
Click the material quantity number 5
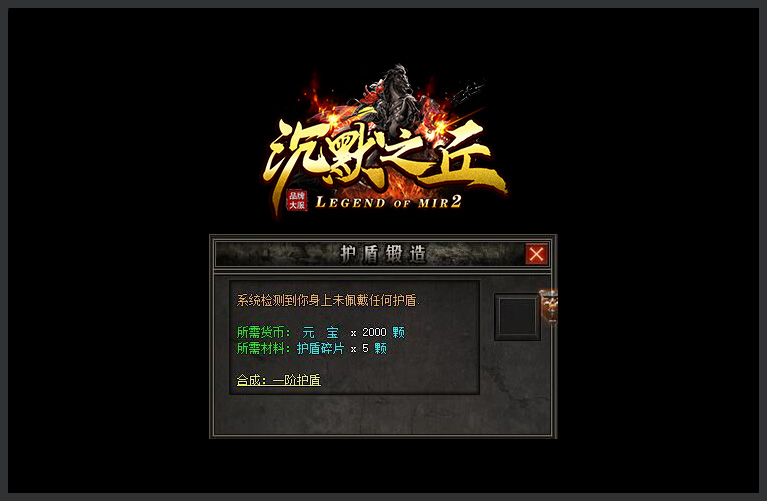365,348
